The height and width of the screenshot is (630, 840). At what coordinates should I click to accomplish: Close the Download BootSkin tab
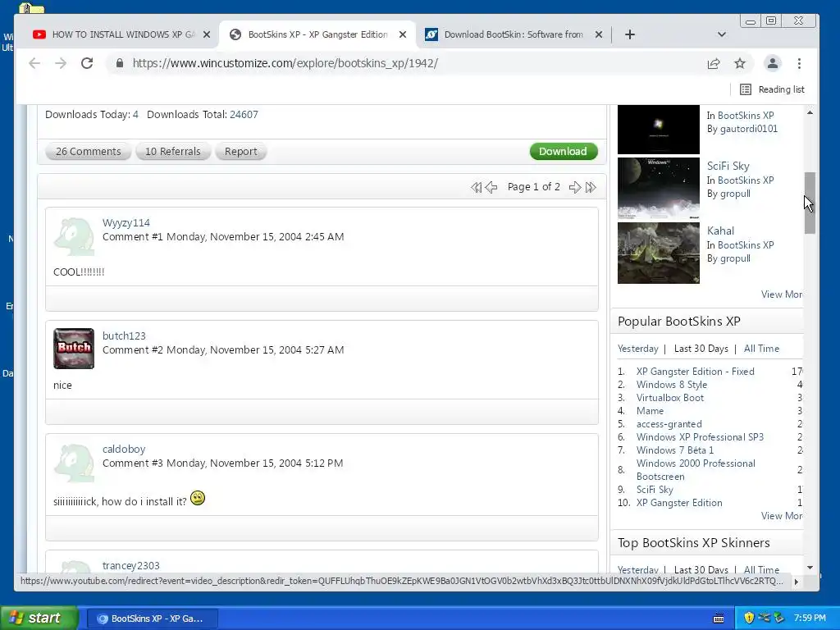pyautogui.click(x=599, y=34)
